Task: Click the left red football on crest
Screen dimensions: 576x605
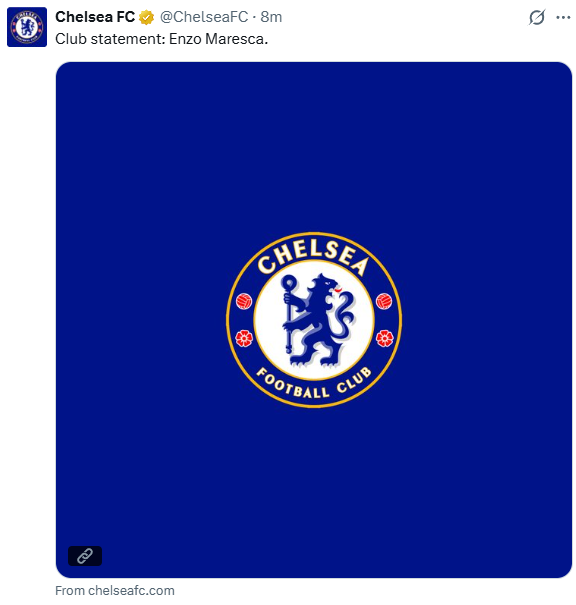Action: [244, 301]
